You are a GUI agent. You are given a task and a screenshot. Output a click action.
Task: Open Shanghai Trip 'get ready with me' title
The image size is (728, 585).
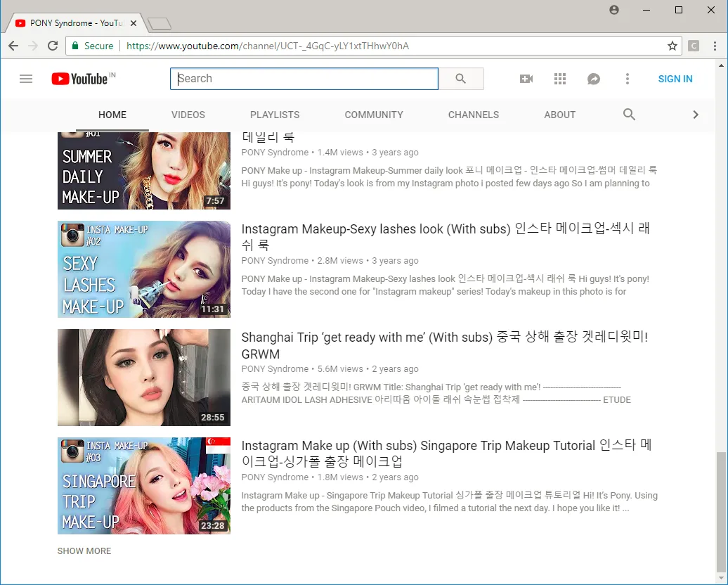tap(444, 345)
